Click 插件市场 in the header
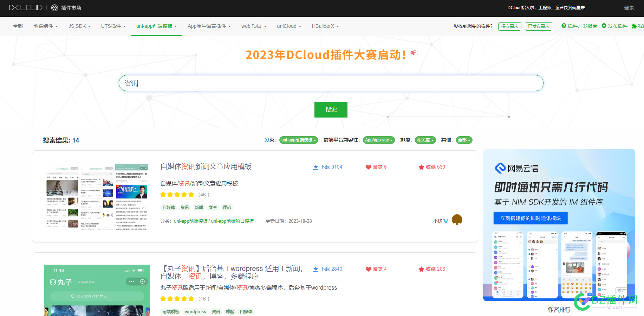 (x=71, y=8)
